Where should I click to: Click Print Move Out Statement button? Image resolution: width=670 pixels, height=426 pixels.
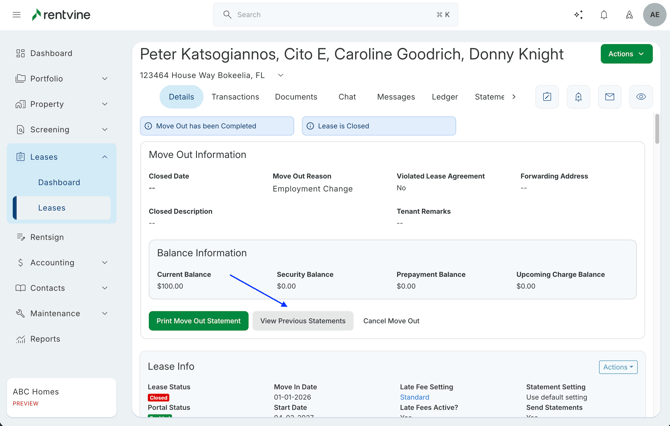(199, 321)
